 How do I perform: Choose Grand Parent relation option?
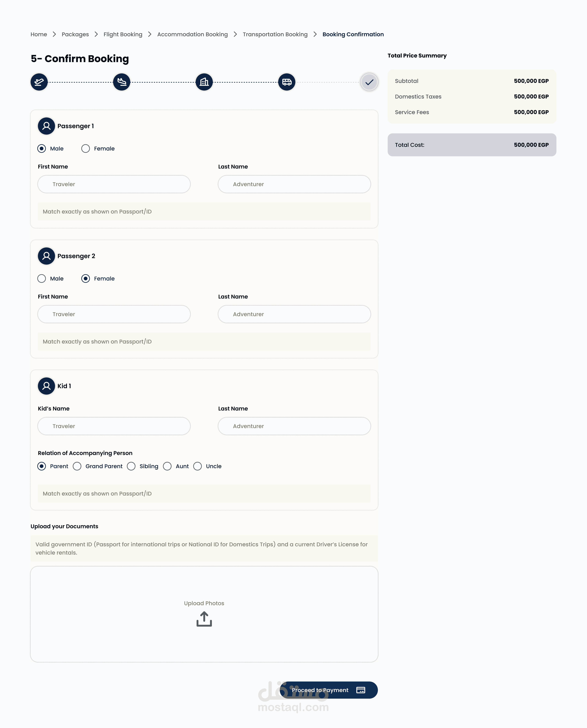[x=77, y=466]
